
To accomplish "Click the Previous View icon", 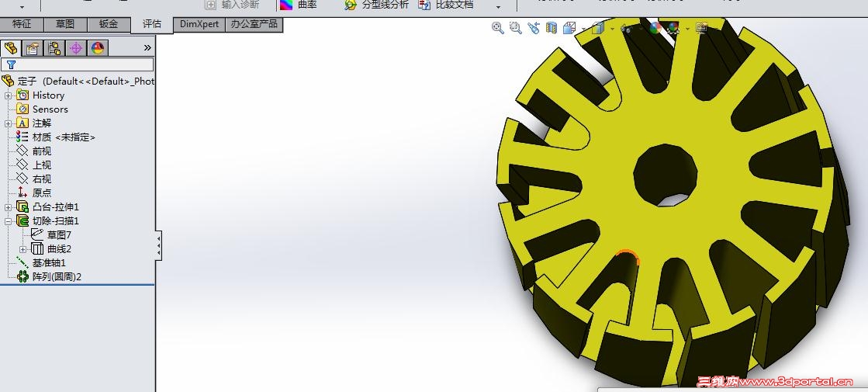I will [534, 28].
